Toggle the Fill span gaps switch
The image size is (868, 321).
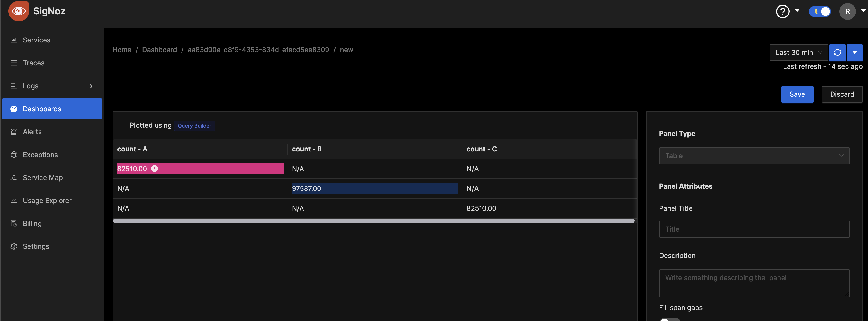[x=669, y=319]
